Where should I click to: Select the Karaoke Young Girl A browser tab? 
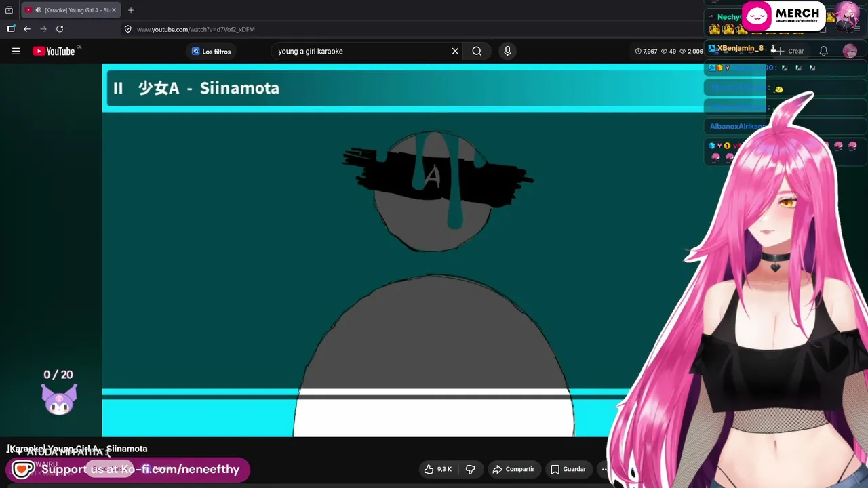pyautogui.click(x=71, y=10)
